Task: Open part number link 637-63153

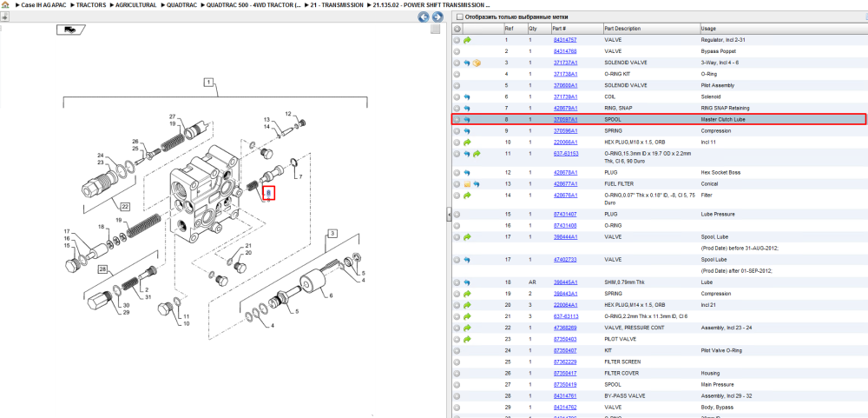Action: [566, 154]
